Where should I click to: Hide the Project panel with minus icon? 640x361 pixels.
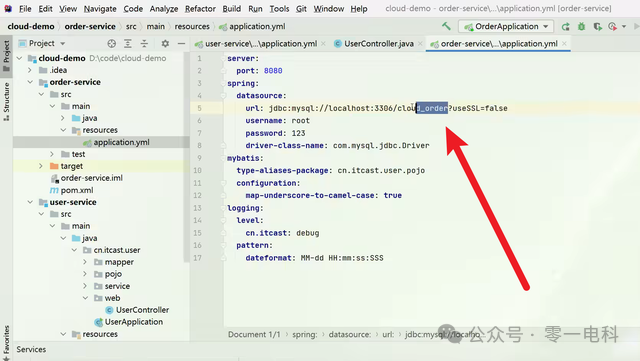(181, 43)
